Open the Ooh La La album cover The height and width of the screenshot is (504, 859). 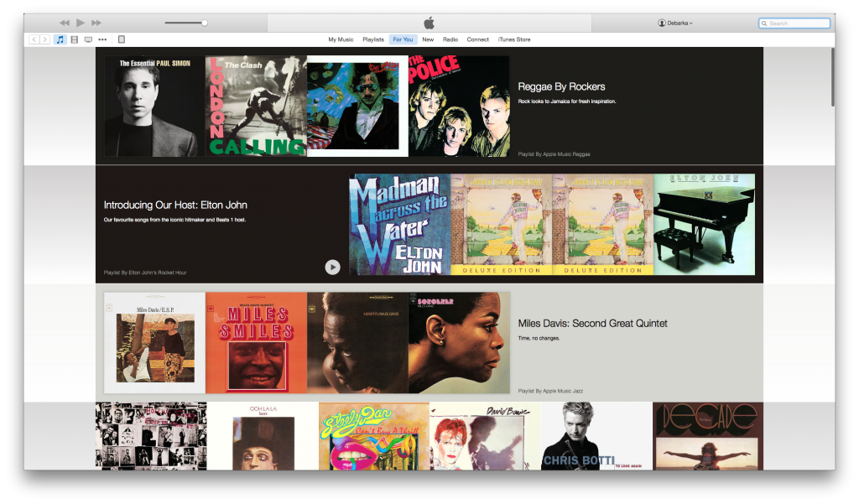click(x=263, y=436)
